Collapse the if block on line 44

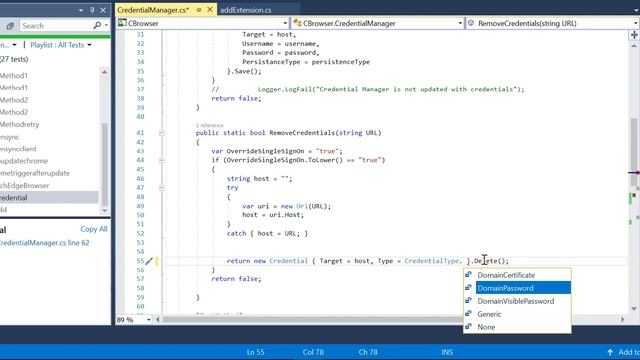point(162,160)
